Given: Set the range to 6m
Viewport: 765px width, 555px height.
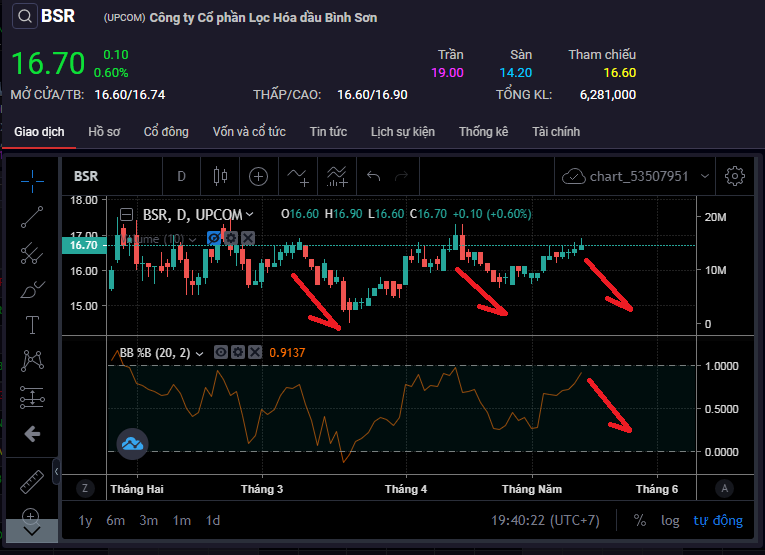Looking at the screenshot, I should (x=116, y=521).
